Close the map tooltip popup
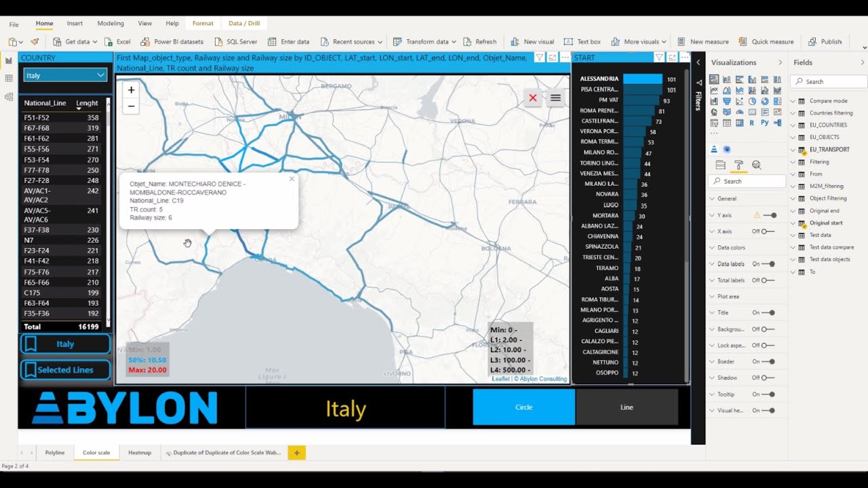Image resolution: width=868 pixels, height=488 pixels. (292, 179)
